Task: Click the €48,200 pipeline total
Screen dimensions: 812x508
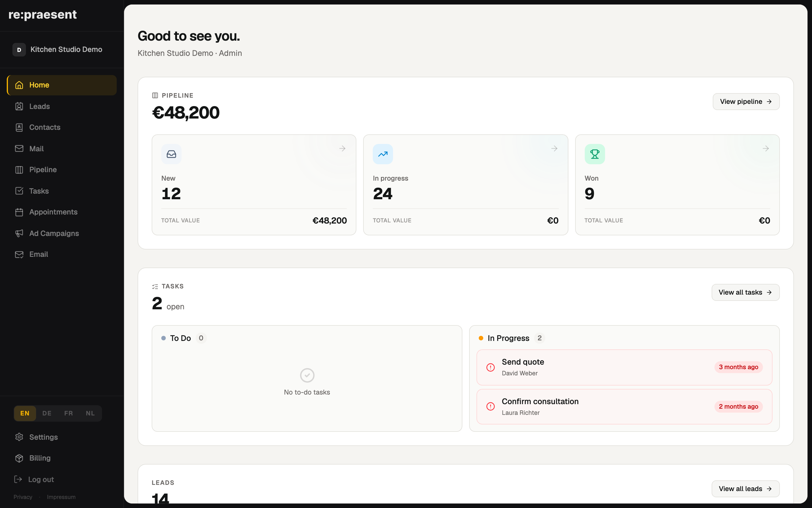Action: pyautogui.click(x=186, y=113)
